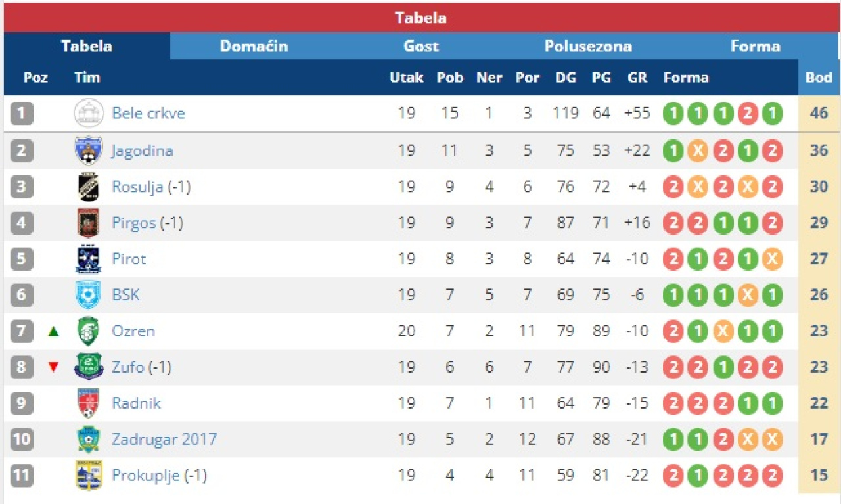Open the Zadrugar 2017 team link
841x504 pixels.
tap(164, 439)
